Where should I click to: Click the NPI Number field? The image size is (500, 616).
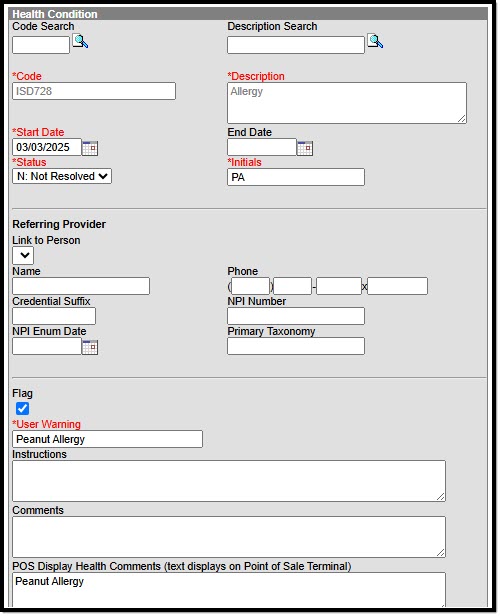[x=296, y=316]
